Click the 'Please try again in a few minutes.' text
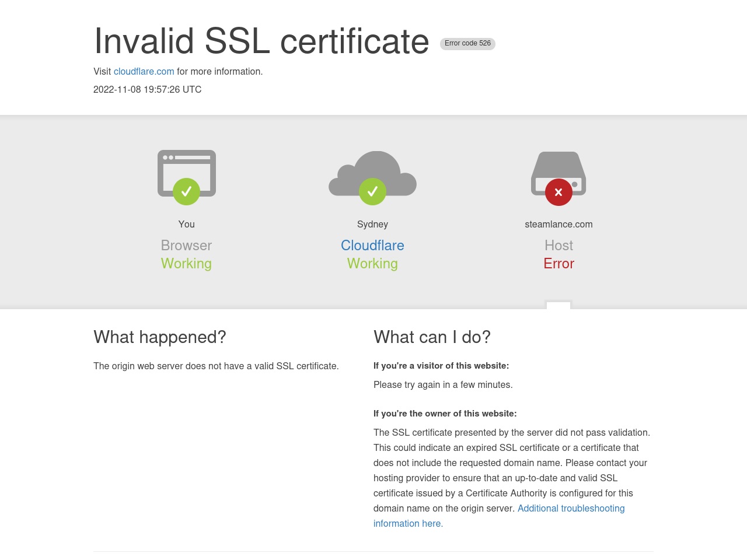The height and width of the screenshot is (560, 747). [x=443, y=384]
